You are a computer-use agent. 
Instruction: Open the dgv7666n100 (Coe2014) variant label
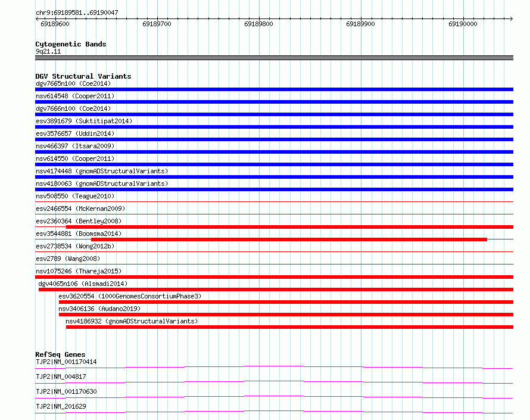tap(73, 108)
